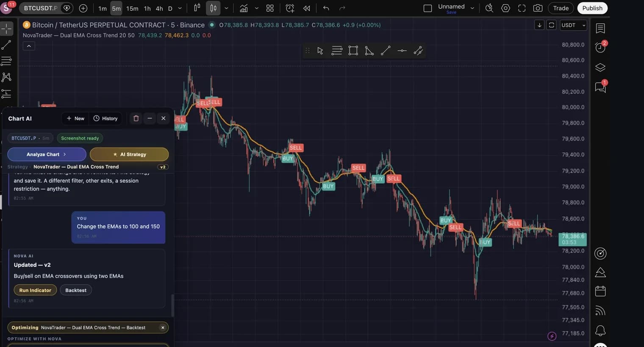The image size is (644, 347).
Task: Open alerts panel with red badge 2
Action: [x=600, y=47]
